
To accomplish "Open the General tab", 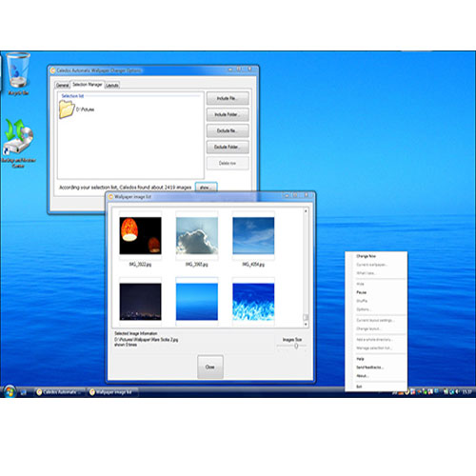I will (x=63, y=85).
